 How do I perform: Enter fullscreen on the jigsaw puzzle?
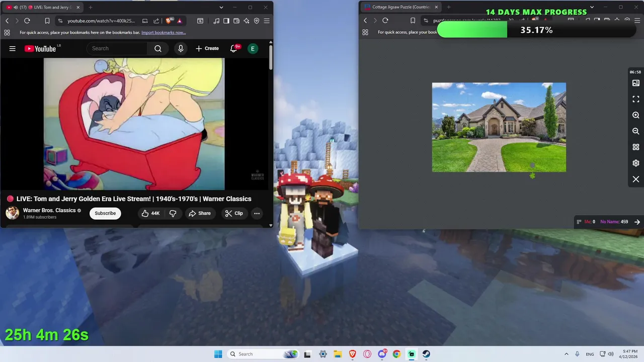[636, 99]
